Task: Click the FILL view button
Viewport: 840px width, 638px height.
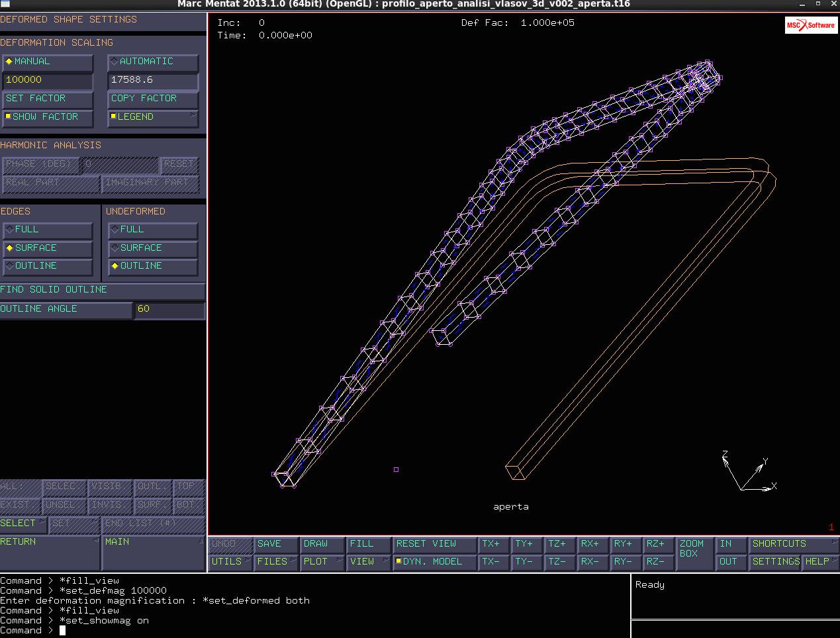Action: point(368,544)
